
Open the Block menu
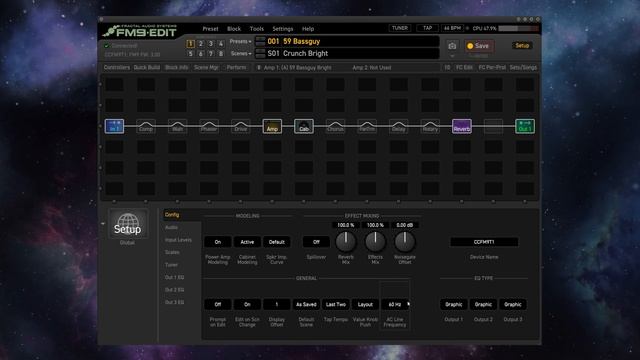tap(234, 29)
